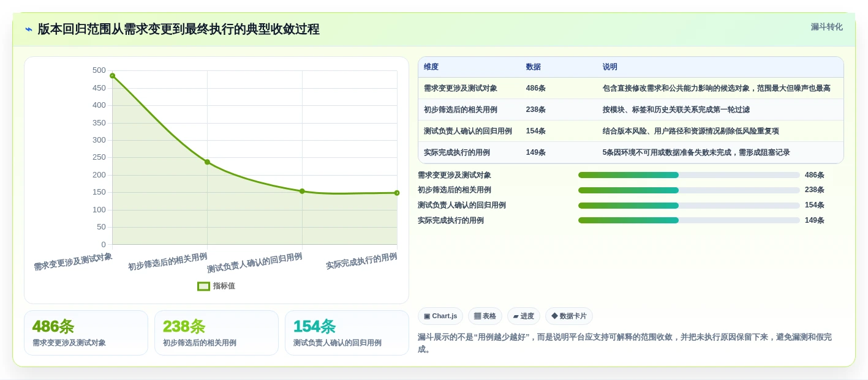The width and height of the screenshot is (868, 380).
Task: Click the lightning icon beside the title
Action: (x=29, y=29)
